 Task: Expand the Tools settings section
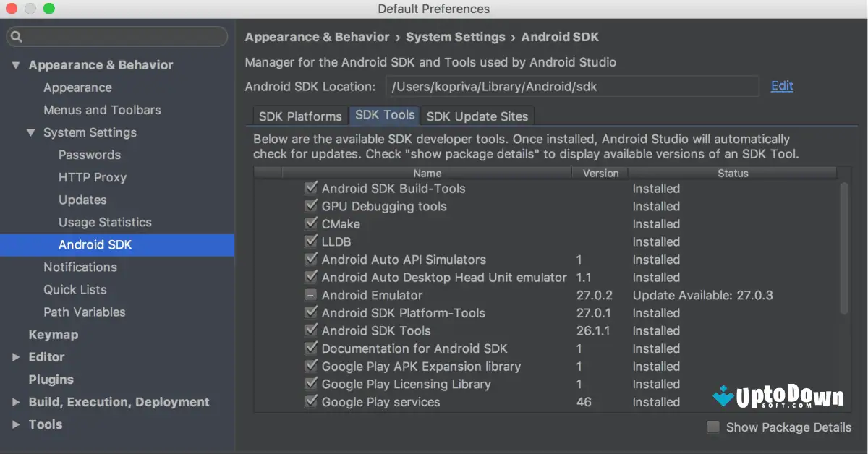[x=16, y=424]
